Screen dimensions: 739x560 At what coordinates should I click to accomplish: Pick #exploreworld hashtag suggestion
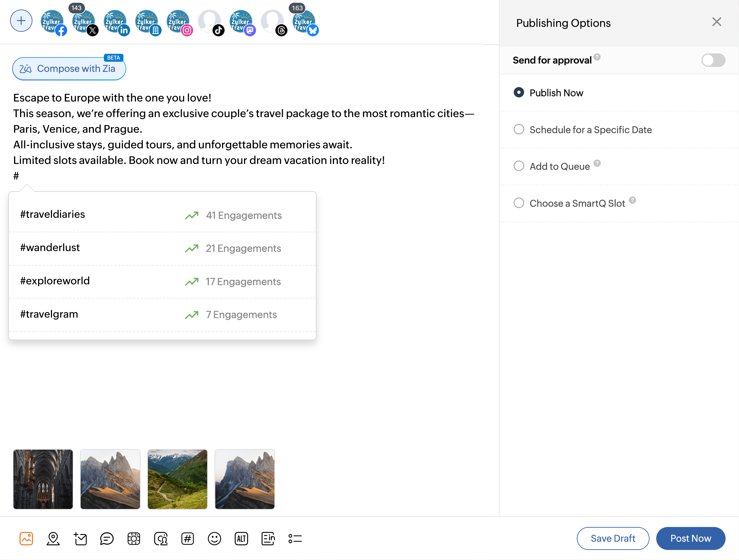coord(55,281)
